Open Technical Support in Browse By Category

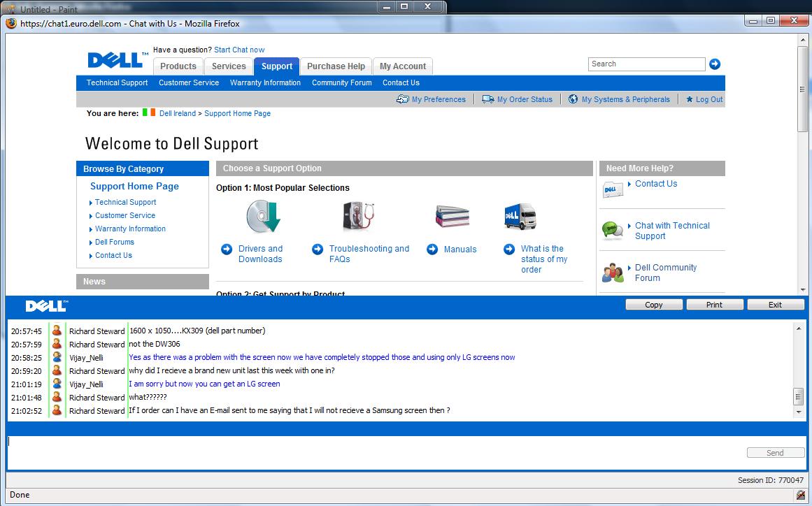coord(125,202)
